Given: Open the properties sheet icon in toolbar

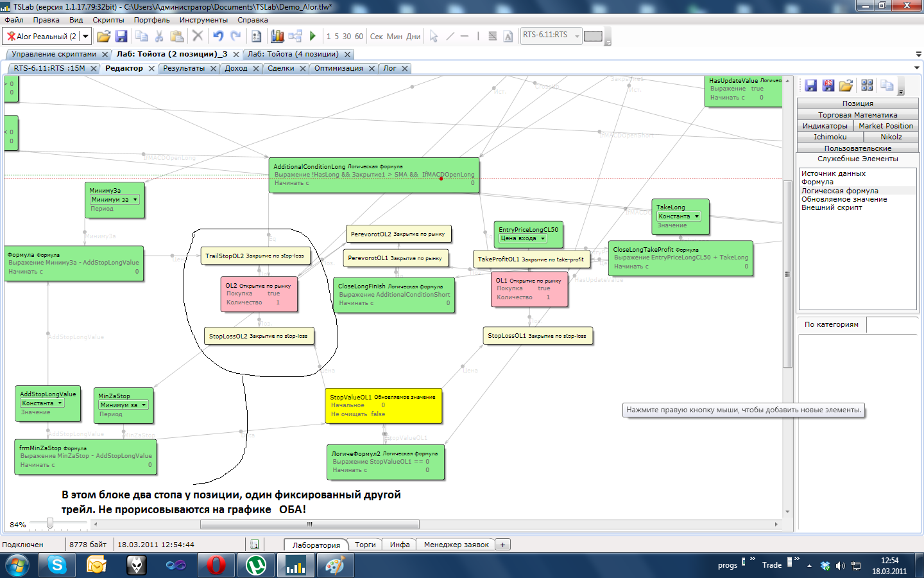Looking at the screenshot, I should [x=256, y=36].
